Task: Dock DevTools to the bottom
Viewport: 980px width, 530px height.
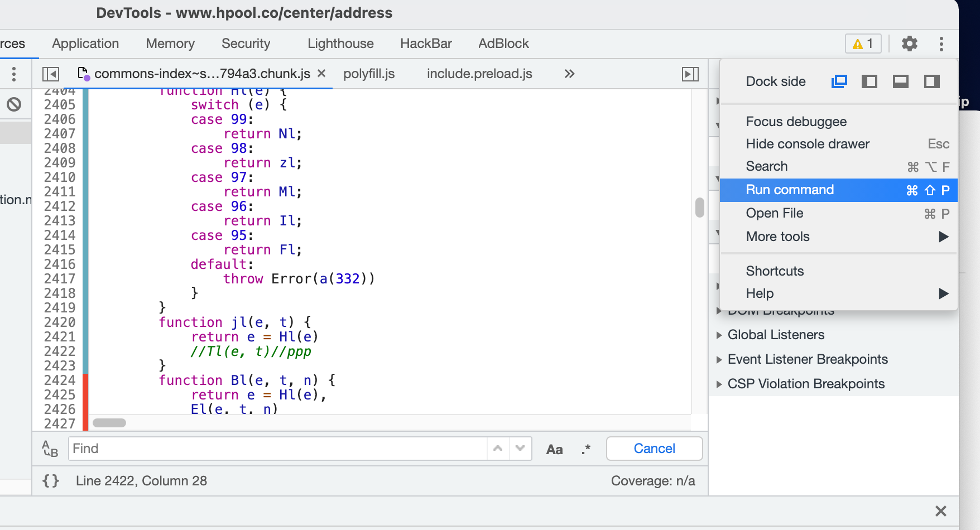Action: (x=901, y=81)
